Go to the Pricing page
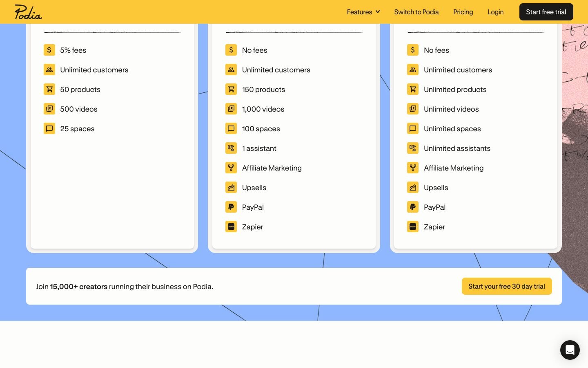 click(x=463, y=12)
